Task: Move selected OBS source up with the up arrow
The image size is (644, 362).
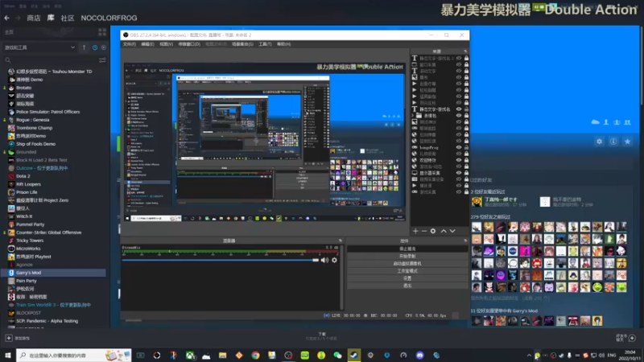Action: [x=444, y=231]
